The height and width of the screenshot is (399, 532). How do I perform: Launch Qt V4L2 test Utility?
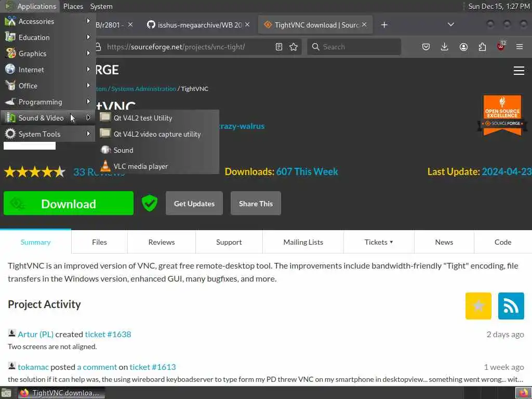(x=157, y=118)
